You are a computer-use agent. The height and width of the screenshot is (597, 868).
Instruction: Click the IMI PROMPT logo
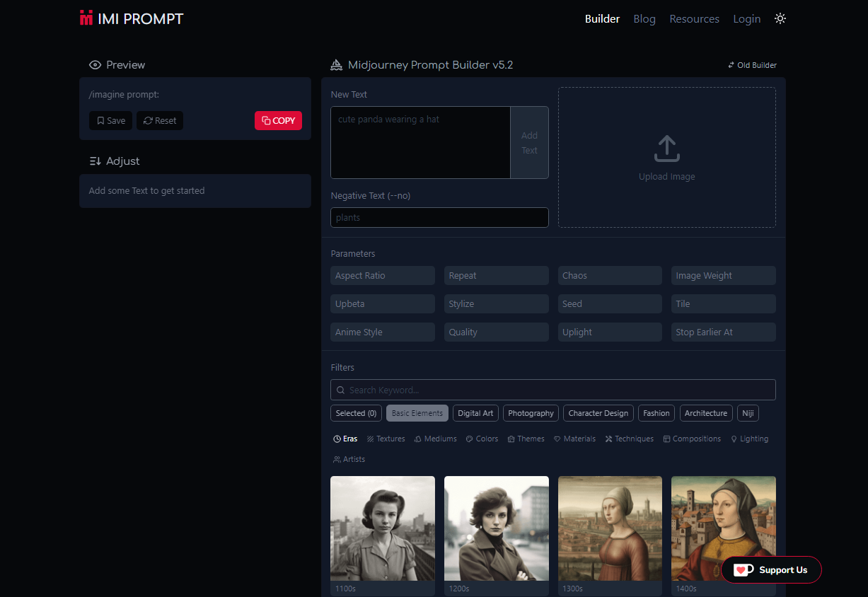(x=132, y=18)
